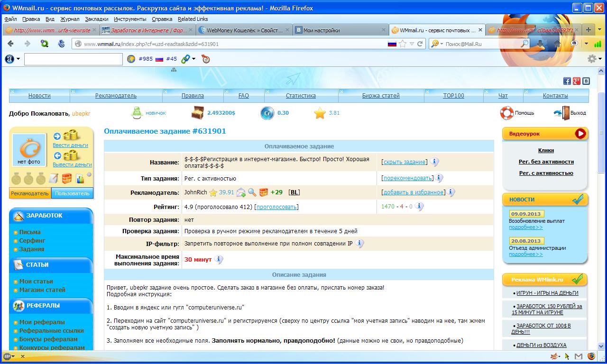Click the Reload page icon in address bar
Screen dimensions: 607x364
(x=420, y=44)
